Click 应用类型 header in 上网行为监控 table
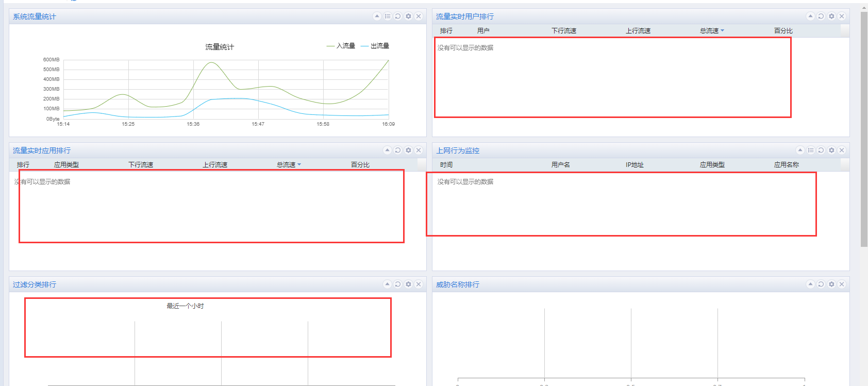The image size is (868, 386). point(712,165)
